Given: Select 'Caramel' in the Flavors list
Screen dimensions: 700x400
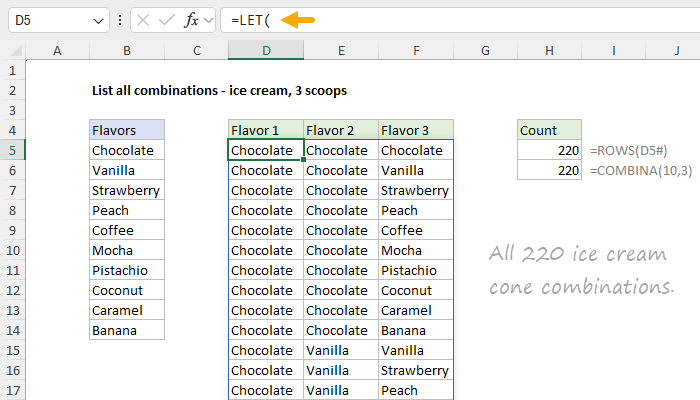Looking at the screenshot, I should pyautogui.click(x=127, y=310).
